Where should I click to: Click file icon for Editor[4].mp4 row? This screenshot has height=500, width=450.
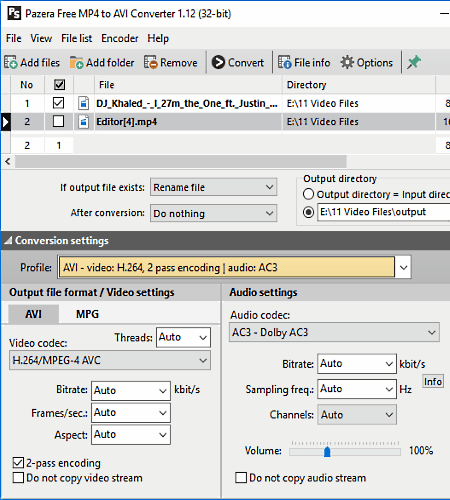click(84, 122)
